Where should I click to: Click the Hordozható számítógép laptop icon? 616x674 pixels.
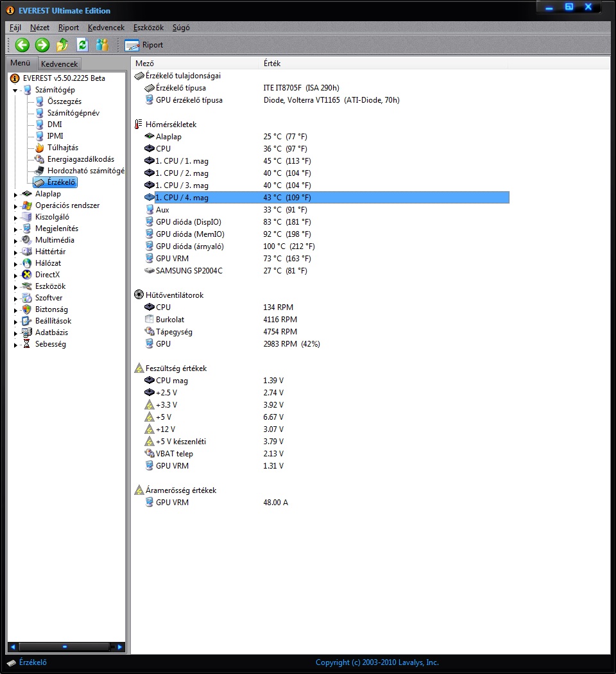pyautogui.click(x=40, y=171)
